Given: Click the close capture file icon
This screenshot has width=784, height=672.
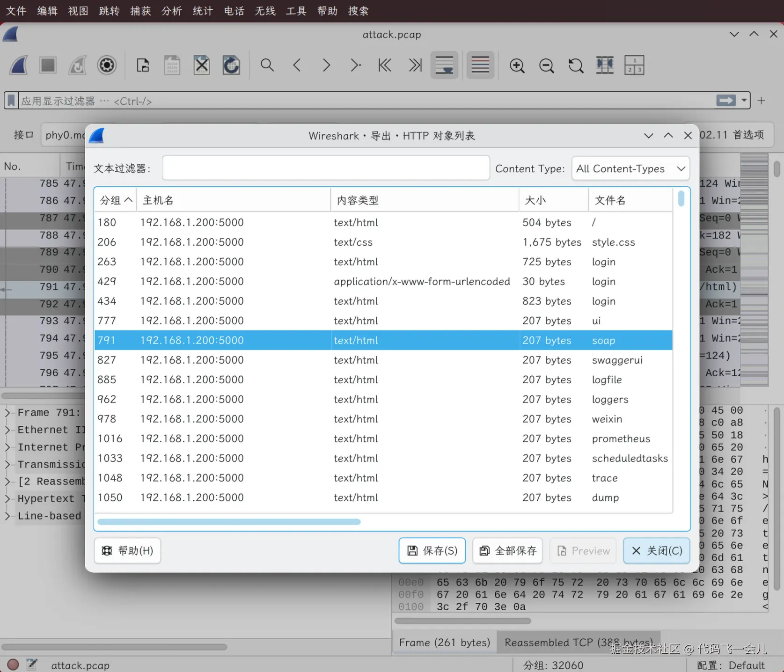Looking at the screenshot, I should pos(202,65).
